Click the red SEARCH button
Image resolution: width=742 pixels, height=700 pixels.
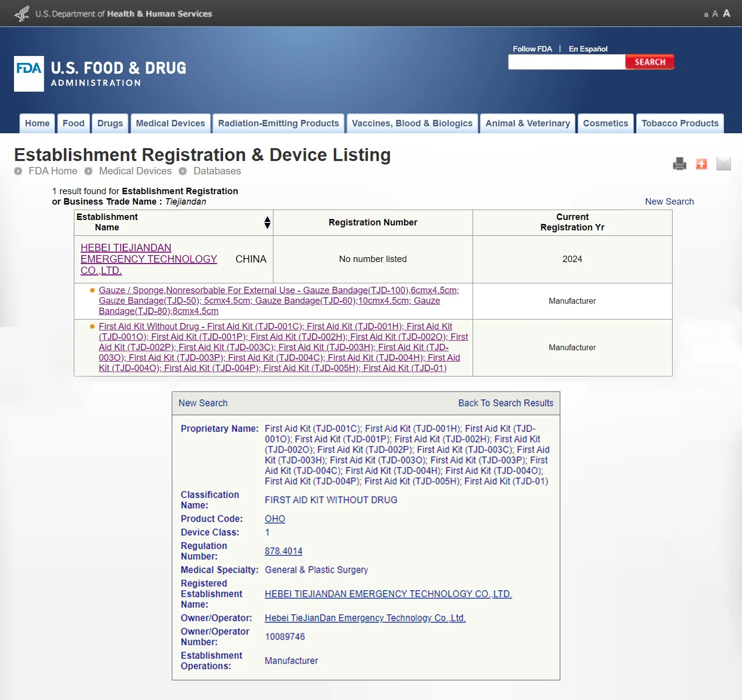(649, 62)
